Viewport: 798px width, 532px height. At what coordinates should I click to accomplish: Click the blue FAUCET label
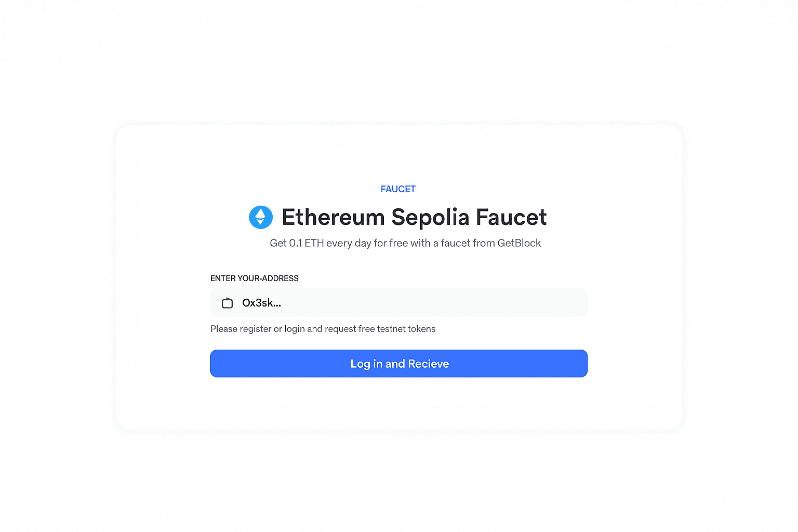pyautogui.click(x=398, y=189)
